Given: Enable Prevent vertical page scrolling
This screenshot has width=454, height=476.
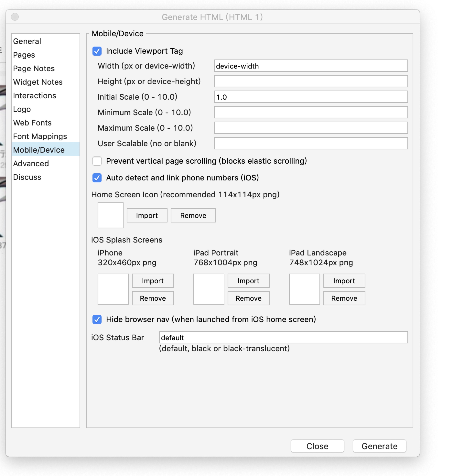Looking at the screenshot, I should point(97,161).
